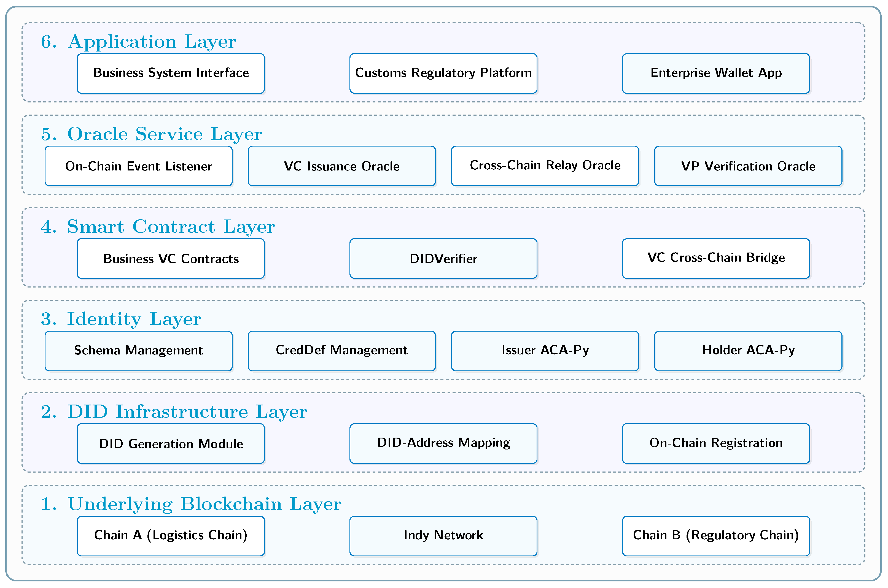This screenshot has height=588, width=888.
Task: Click the '1. Underlying Blockchain Layer' heading
Action: tap(191, 505)
